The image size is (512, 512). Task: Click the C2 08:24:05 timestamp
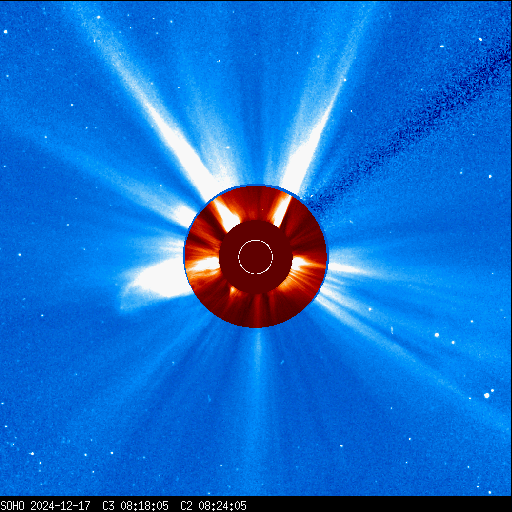click(213, 506)
